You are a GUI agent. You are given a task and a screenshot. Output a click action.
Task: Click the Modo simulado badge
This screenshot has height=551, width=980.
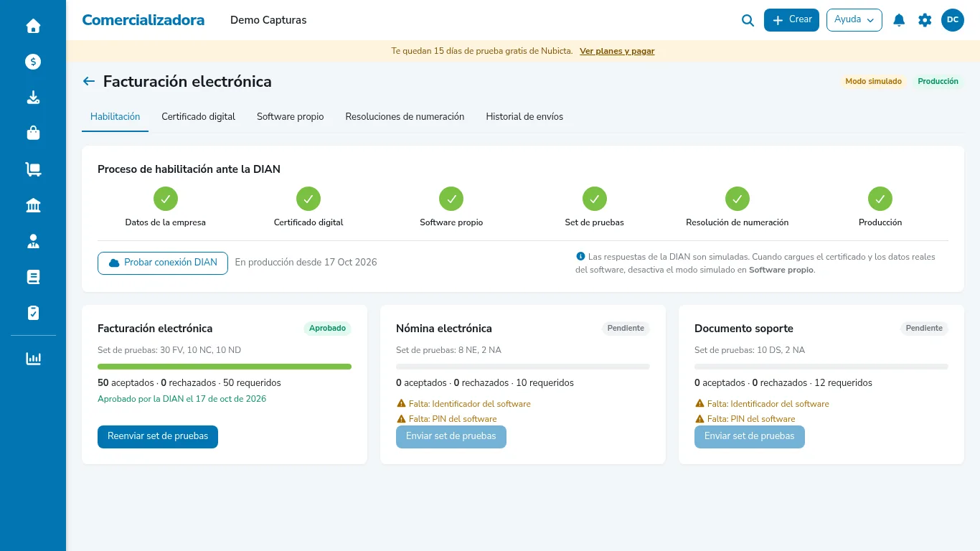873,81
